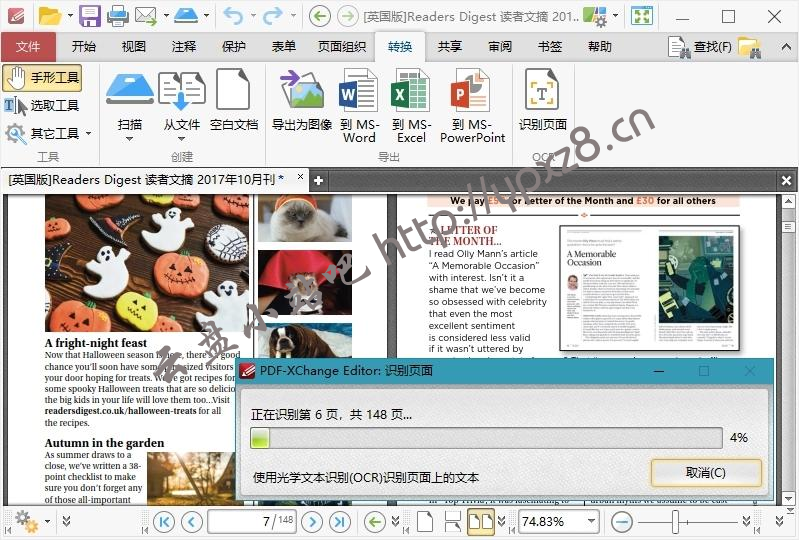Image resolution: width=799 pixels, height=540 pixels.
Task: Switch to the 开始 ribbon tab
Action: (84, 46)
